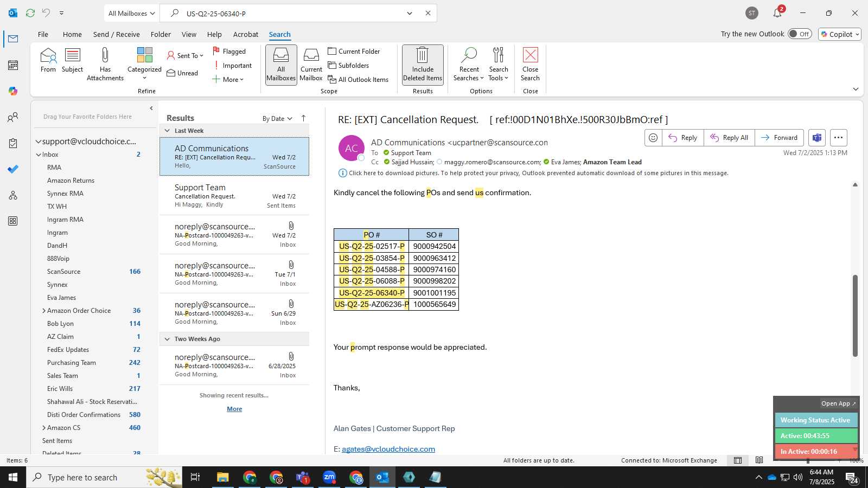Click the From search filter icon

click(48, 60)
